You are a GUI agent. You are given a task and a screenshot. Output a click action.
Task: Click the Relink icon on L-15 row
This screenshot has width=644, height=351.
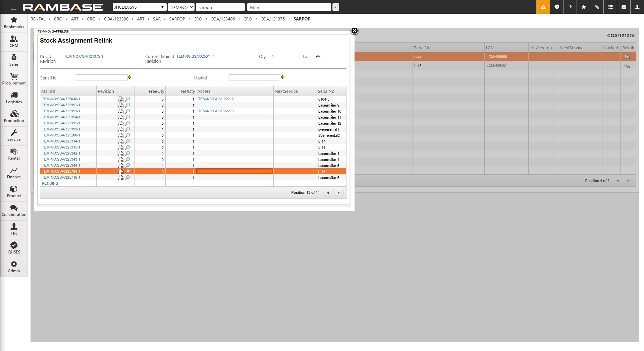click(x=627, y=66)
